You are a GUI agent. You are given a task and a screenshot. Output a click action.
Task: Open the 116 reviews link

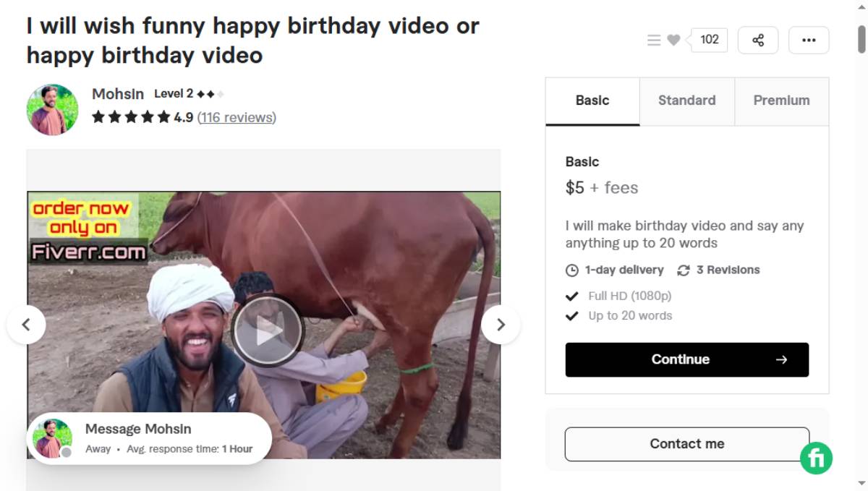[x=237, y=117]
